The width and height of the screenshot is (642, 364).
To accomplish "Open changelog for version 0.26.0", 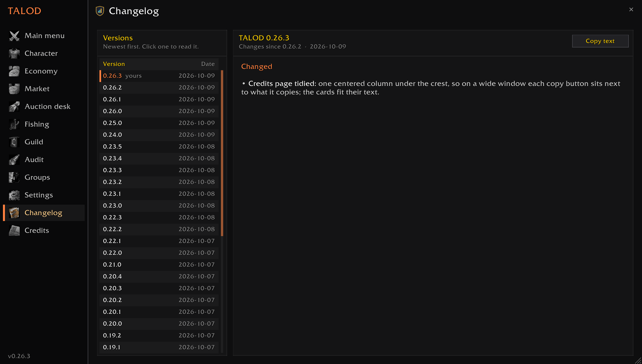I will [x=159, y=111].
